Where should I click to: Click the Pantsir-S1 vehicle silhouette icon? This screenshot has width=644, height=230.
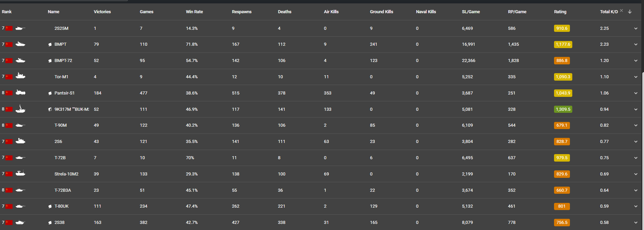pyautogui.click(x=21, y=92)
